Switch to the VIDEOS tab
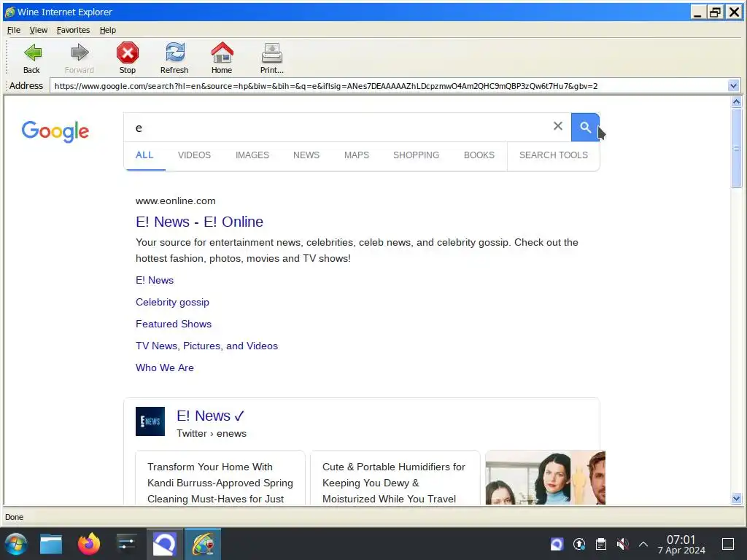747x560 pixels. [194, 155]
